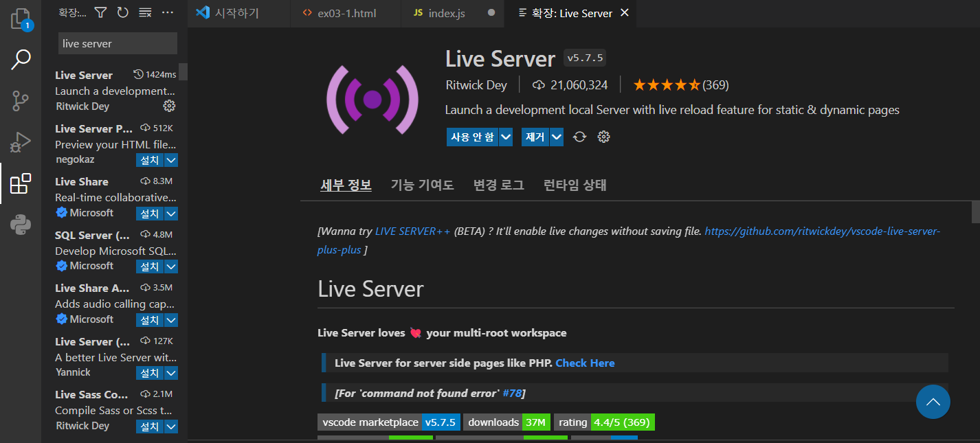Switch to the 시작하기 tab
Image resolution: width=980 pixels, height=443 pixels.
point(238,13)
